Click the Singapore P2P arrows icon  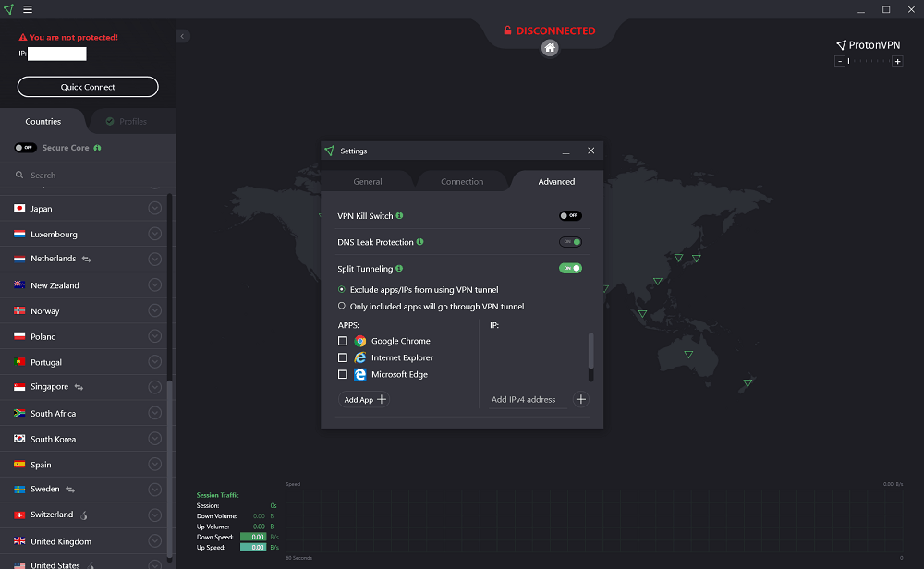pos(79,387)
